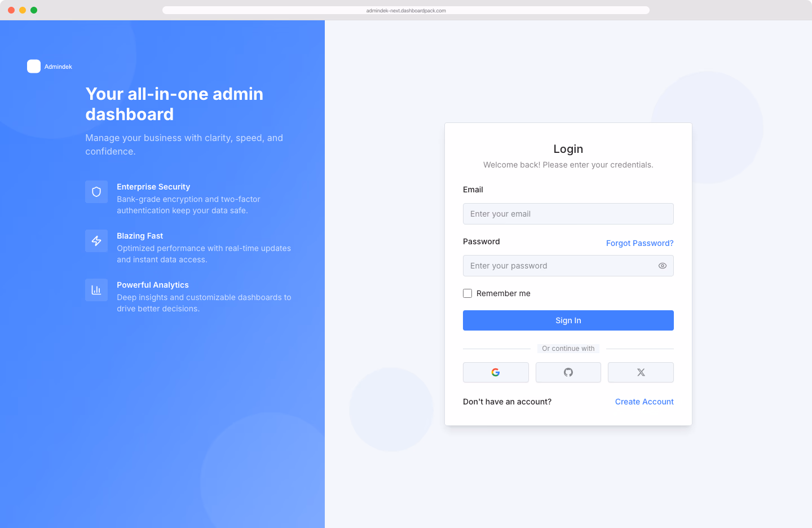The width and height of the screenshot is (812, 528).
Task: Click the Sign In button
Action: (568, 320)
